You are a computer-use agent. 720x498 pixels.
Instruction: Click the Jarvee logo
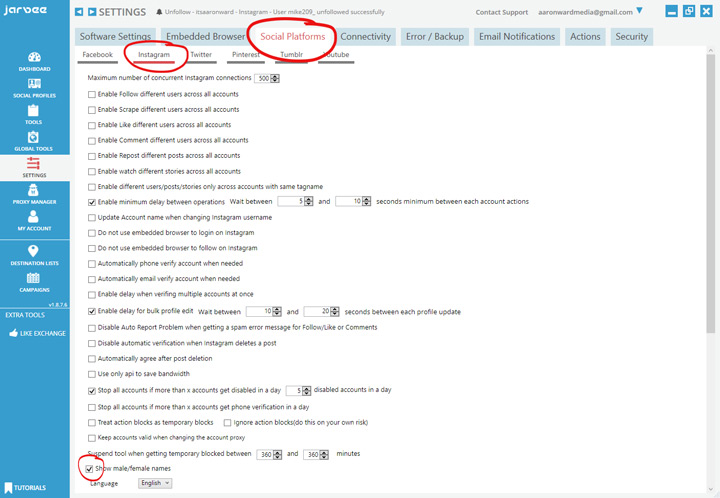(25, 10)
